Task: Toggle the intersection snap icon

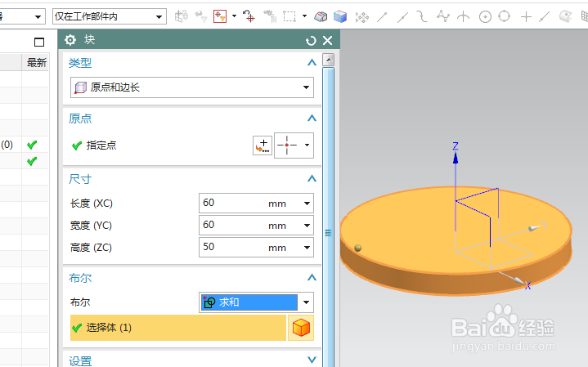Action: pos(464,16)
